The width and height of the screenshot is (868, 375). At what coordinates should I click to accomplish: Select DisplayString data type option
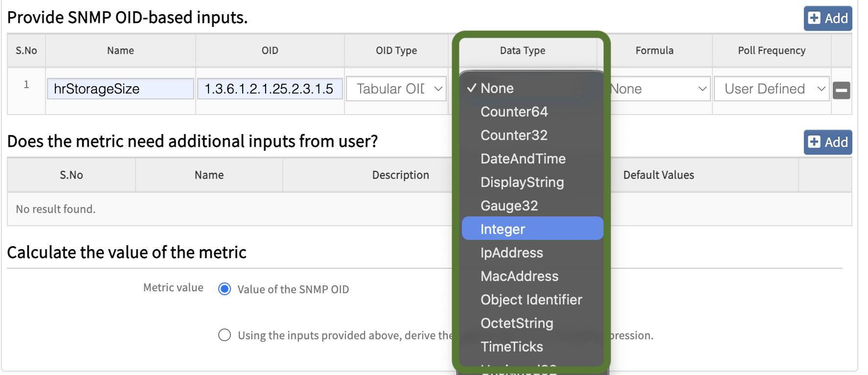point(532,182)
